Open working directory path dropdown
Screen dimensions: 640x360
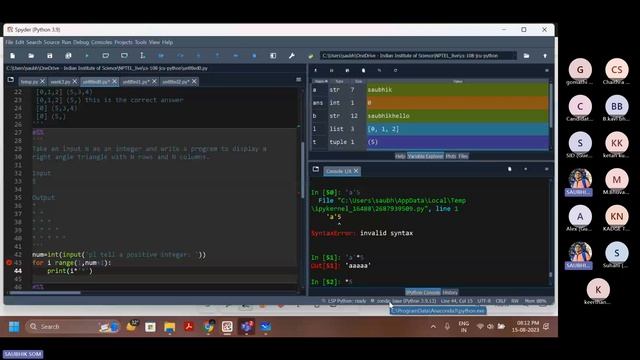coord(418,56)
